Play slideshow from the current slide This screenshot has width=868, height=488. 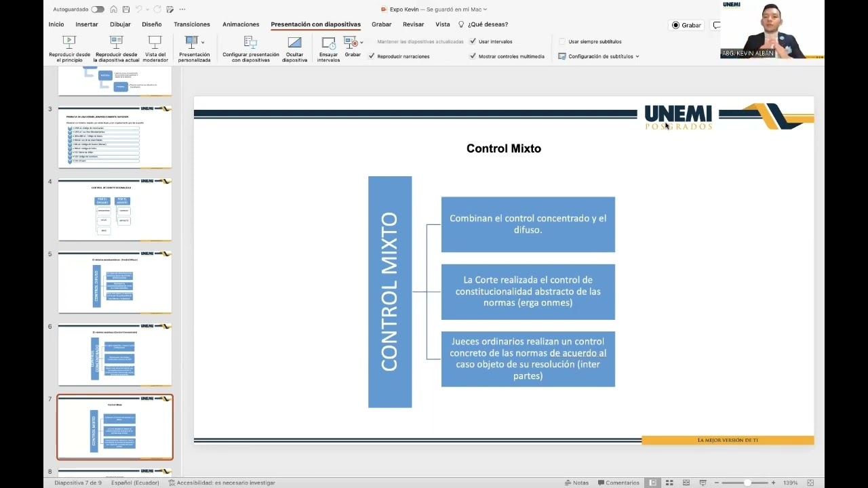tap(117, 49)
